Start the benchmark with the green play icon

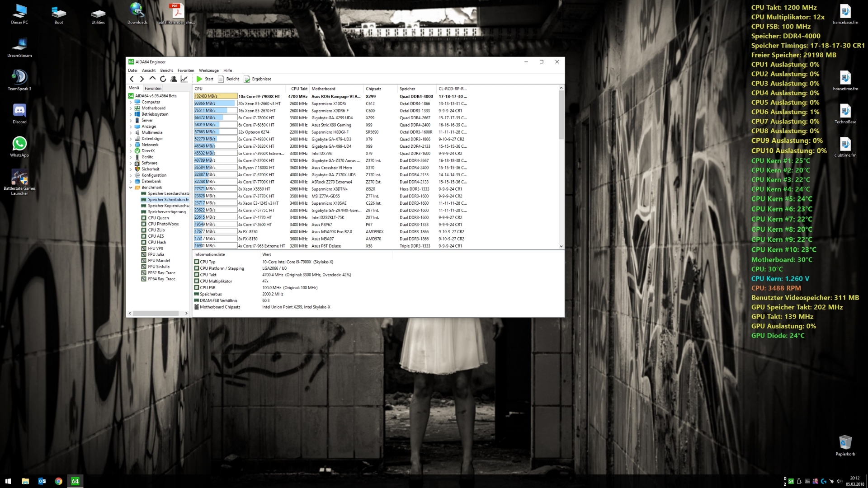tap(199, 79)
